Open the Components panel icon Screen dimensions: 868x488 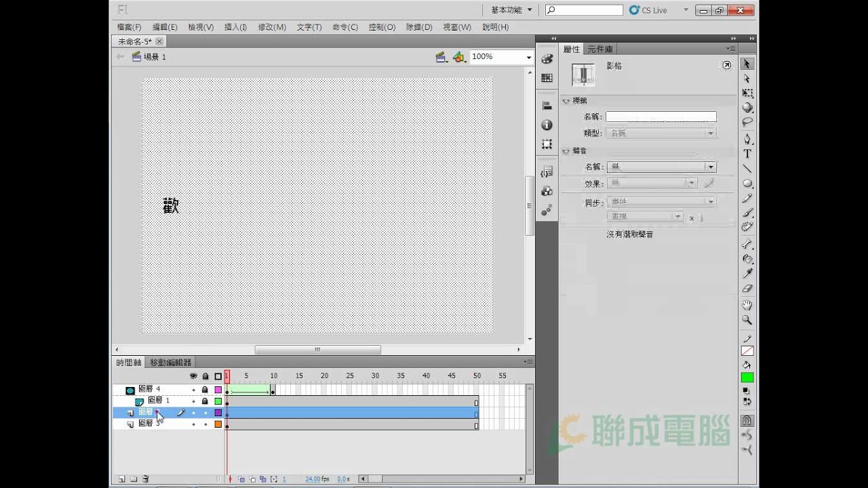547,191
